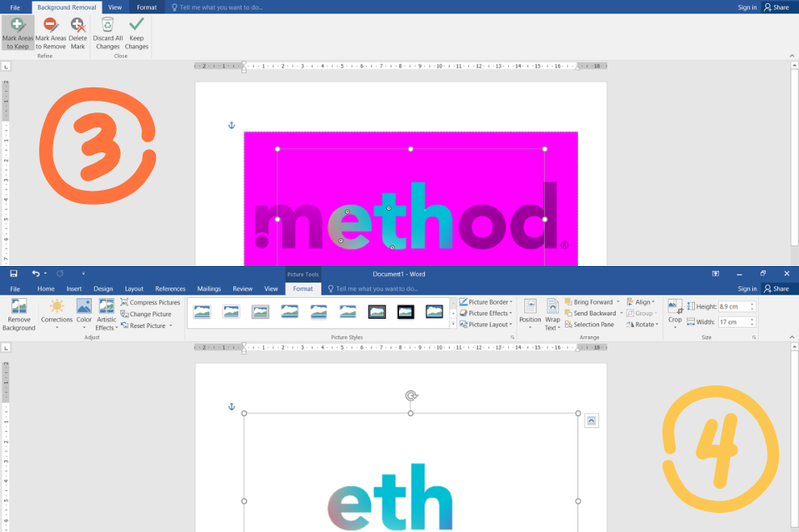The image size is (799, 532).
Task: Click Discard All Changes trash icon
Action: click(108, 24)
